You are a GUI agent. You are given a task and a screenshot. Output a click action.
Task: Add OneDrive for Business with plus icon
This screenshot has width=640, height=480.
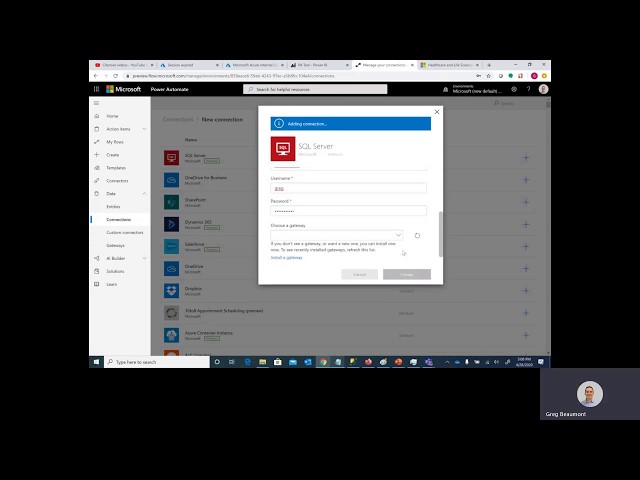tap(526, 180)
